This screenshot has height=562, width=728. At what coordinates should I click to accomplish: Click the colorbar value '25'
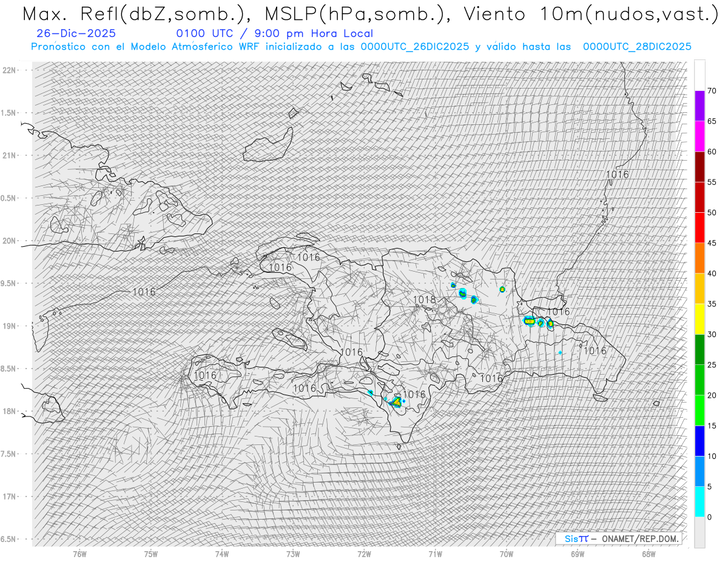pyautogui.click(x=712, y=364)
